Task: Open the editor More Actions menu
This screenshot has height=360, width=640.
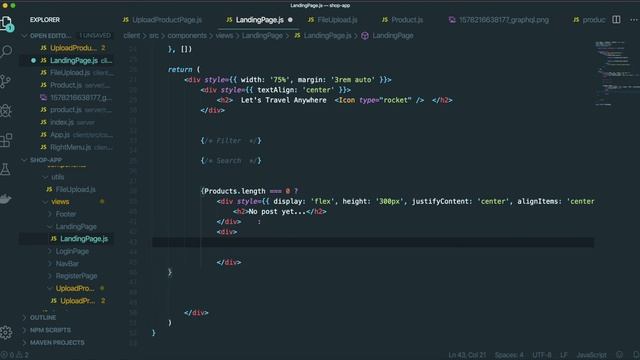Action: pyautogui.click(x=634, y=20)
